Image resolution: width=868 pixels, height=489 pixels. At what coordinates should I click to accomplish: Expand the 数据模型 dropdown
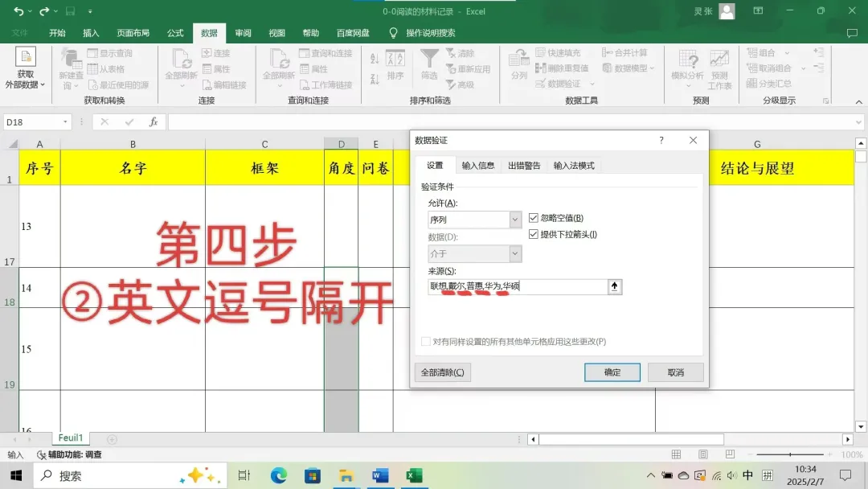click(652, 68)
